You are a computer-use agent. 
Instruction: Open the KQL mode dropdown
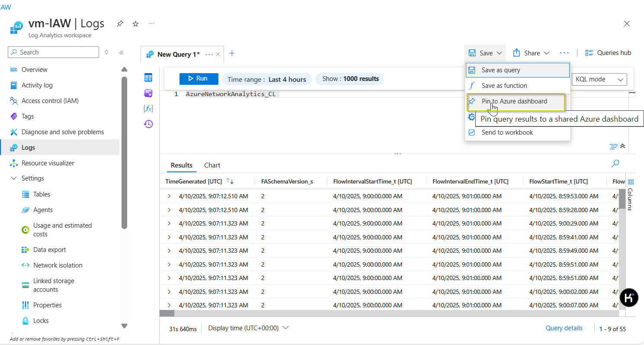(x=599, y=79)
